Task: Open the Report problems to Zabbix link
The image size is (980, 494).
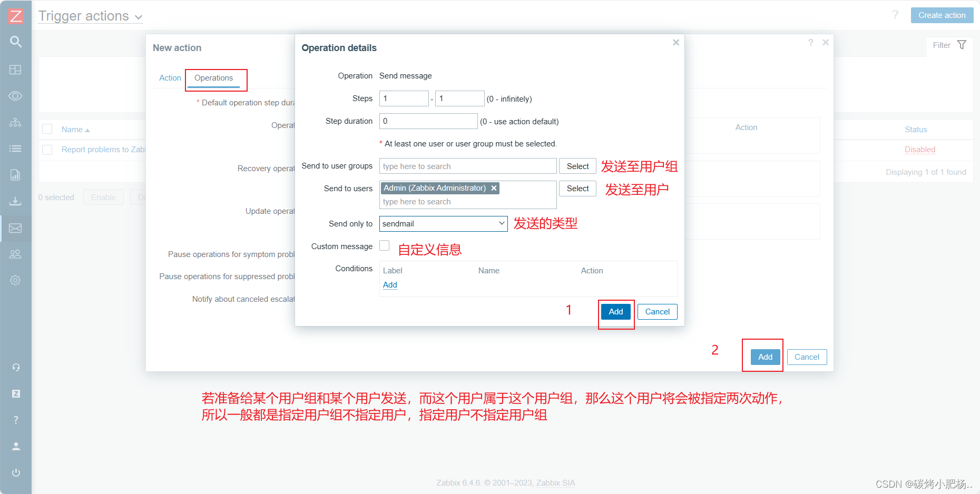Action: coord(103,150)
